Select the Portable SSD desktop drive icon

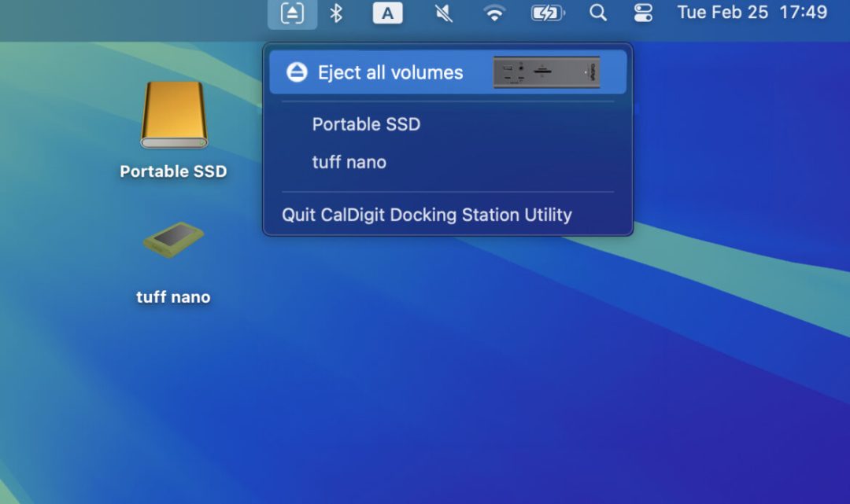(x=174, y=115)
